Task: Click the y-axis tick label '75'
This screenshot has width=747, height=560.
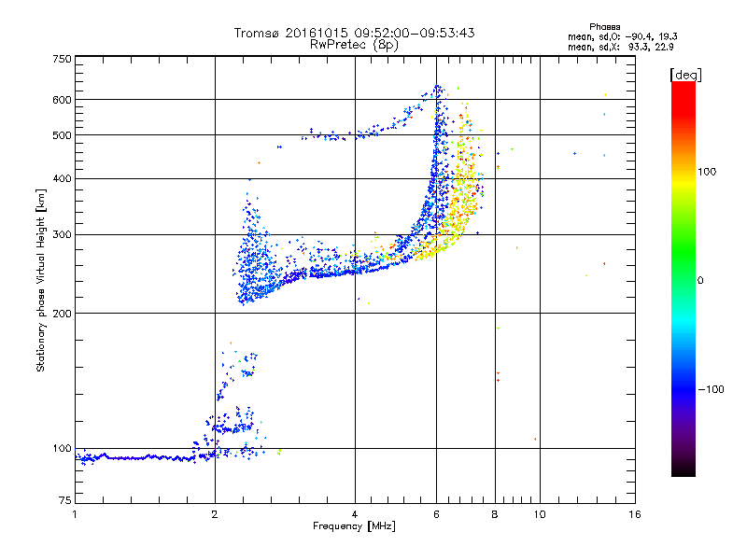Action: (65, 500)
